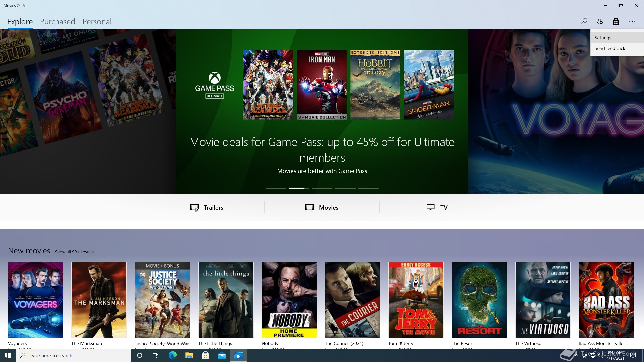Open The Courier movie poster
This screenshot has height=362, width=644.
[353, 300]
